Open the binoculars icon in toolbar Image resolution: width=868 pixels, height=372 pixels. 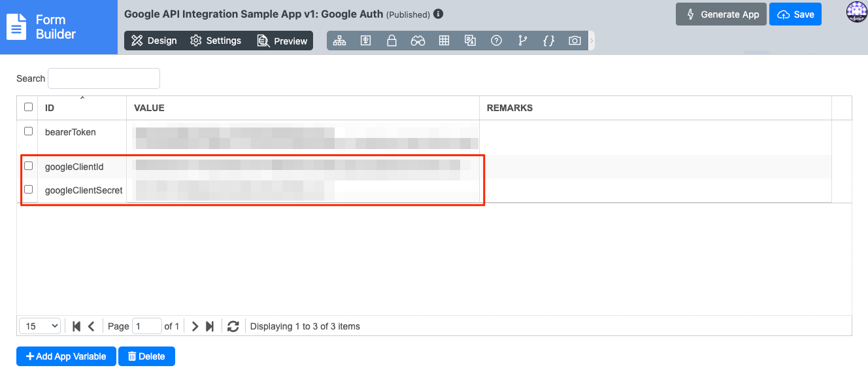pyautogui.click(x=418, y=41)
